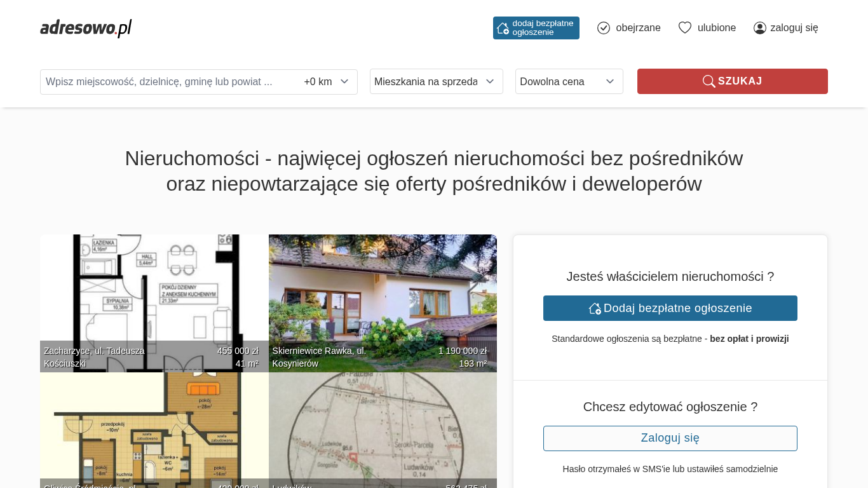
Task: Click the zaloguj się header link
Action: 794,28
